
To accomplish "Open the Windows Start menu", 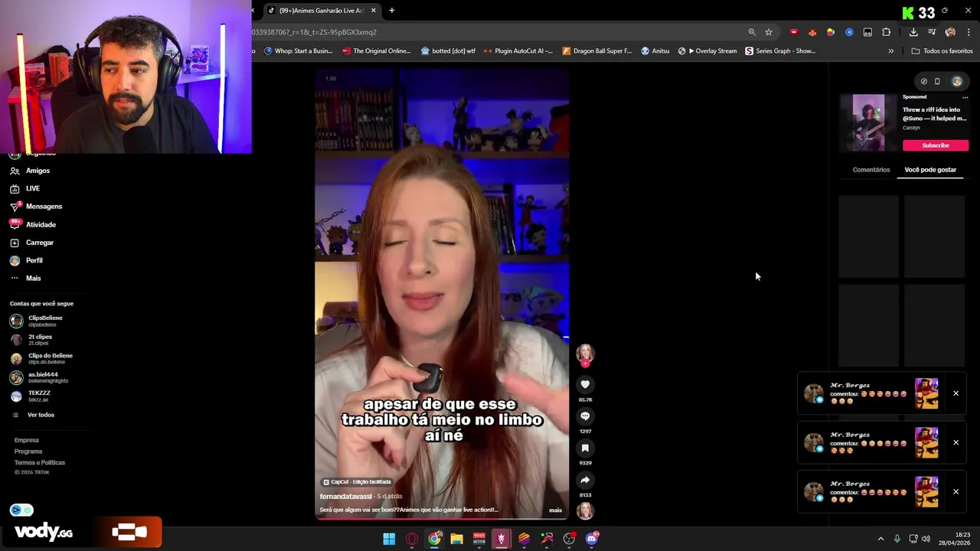I will click(x=389, y=539).
